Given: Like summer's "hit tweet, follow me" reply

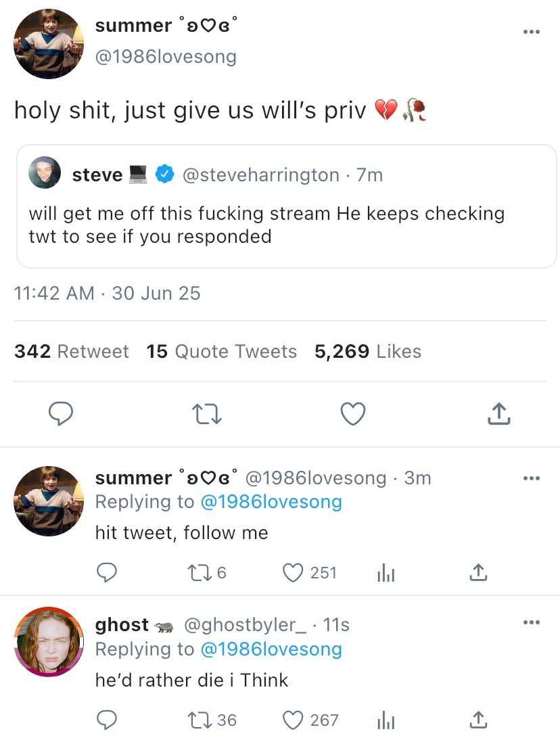Looking at the screenshot, I should (x=292, y=573).
